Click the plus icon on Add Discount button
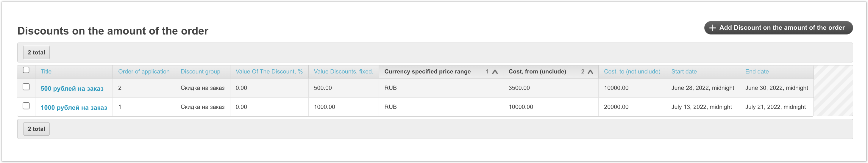Screen dimensions: 868x163 click(x=712, y=28)
